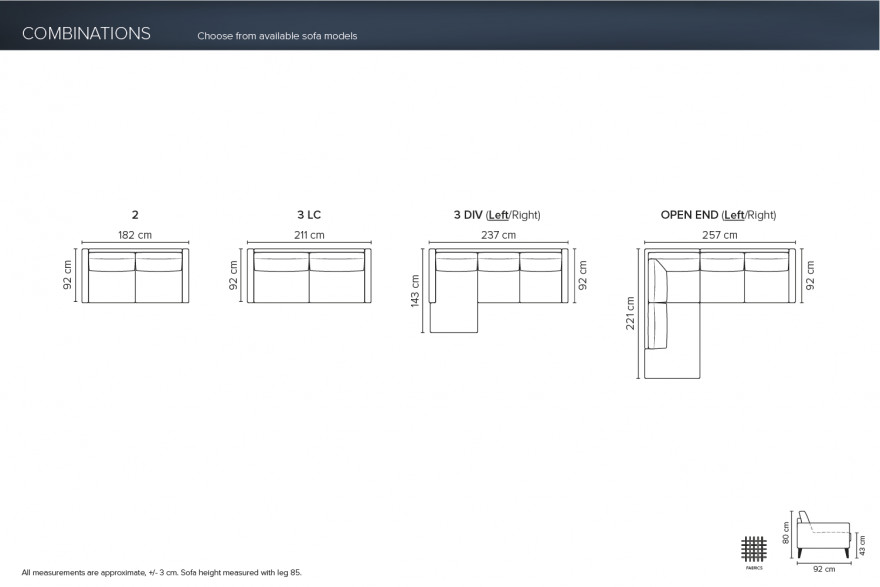The image size is (880, 587).
Task: Click the '257 cm' width label
Action: coord(719,235)
